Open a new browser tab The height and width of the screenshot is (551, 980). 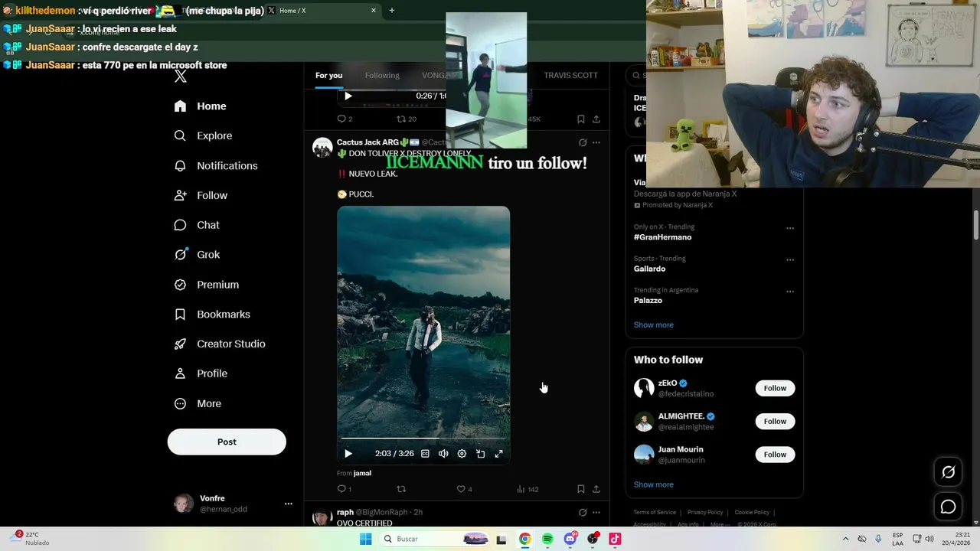tap(392, 11)
